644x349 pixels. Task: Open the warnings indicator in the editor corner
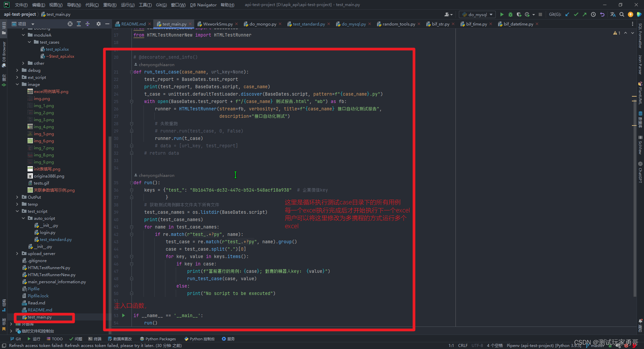tap(617, 33)
